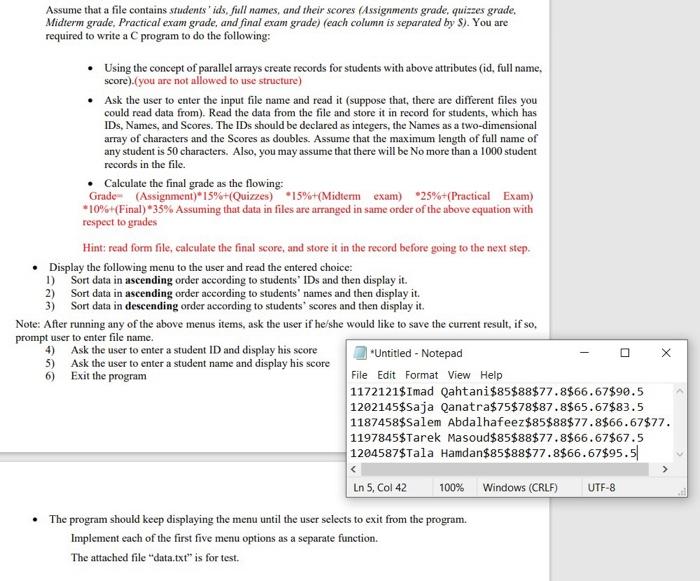The image size is (700, 581).
Task: Maximize the Untitled Notepad window
Action: [x=625, y=353]
